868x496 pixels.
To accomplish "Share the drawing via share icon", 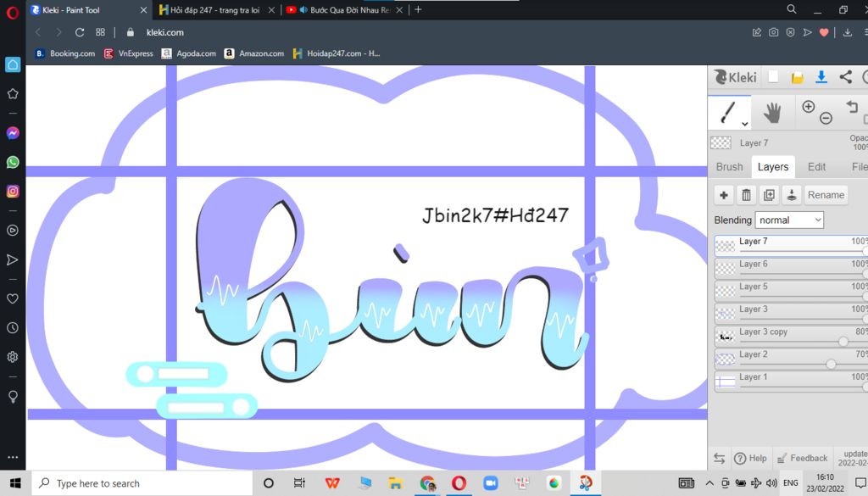I will [845, 77].
